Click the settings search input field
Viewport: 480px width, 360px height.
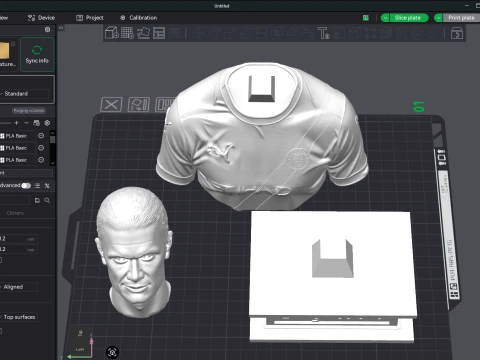[x=15, y=200]
